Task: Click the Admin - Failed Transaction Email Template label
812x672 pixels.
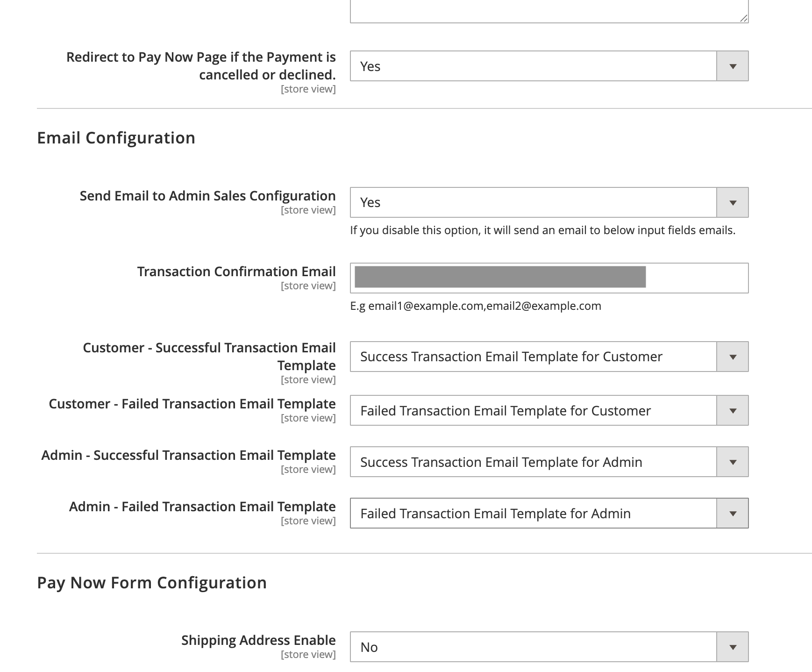Action: pyautogui.click(x=202, y=507)
